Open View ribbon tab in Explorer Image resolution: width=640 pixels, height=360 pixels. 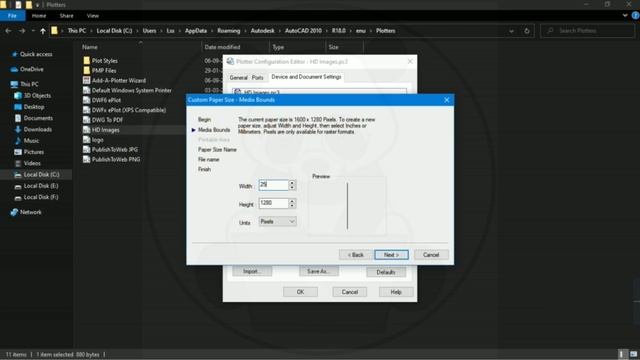tap(93, 16)
